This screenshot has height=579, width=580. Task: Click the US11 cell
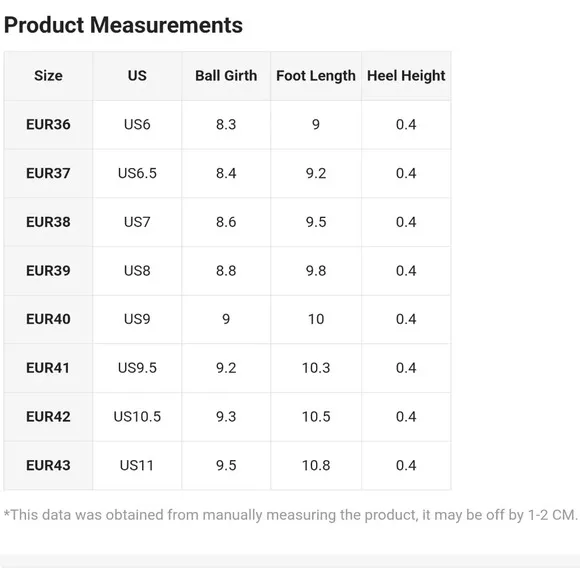(x=137, y=465)
